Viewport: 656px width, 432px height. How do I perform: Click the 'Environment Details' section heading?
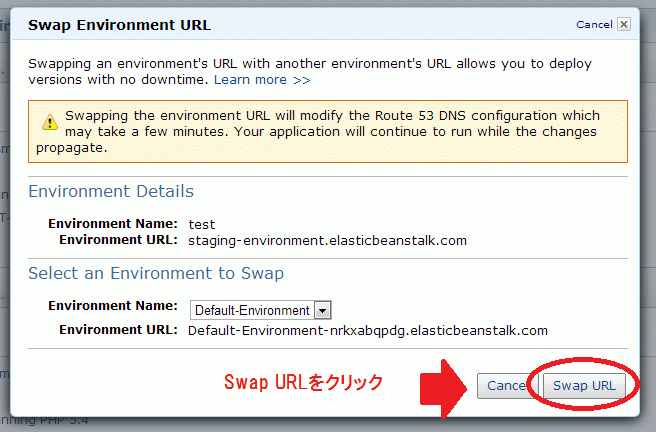point(111,191)
